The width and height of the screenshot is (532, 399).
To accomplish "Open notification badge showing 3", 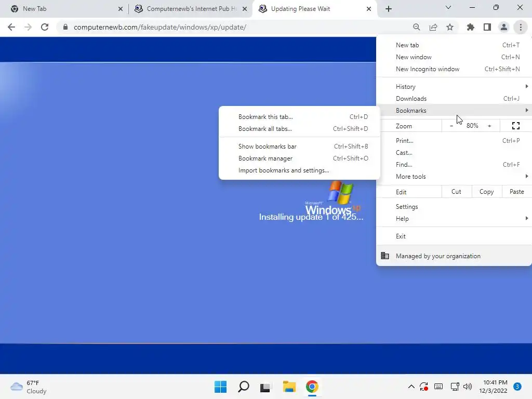I will (x=517, y=387).
